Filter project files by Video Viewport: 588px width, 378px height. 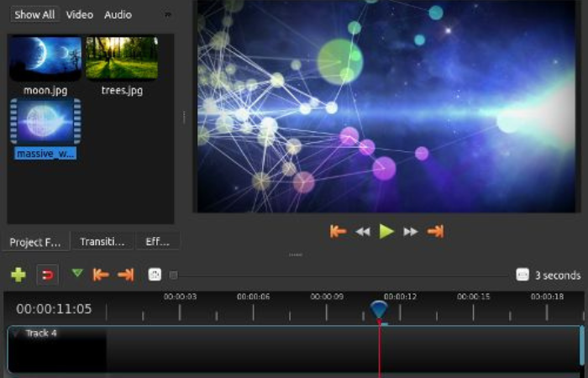tap(80, 14)
